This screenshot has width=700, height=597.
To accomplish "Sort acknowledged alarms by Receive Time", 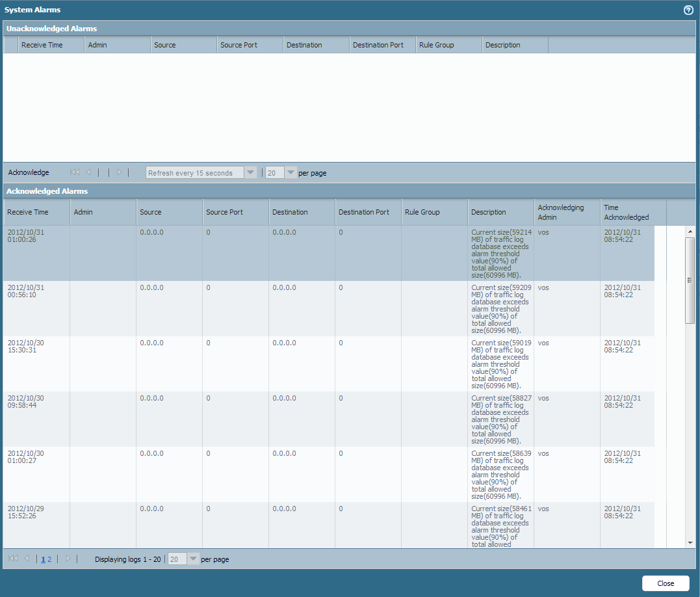I will coord(36,212).
